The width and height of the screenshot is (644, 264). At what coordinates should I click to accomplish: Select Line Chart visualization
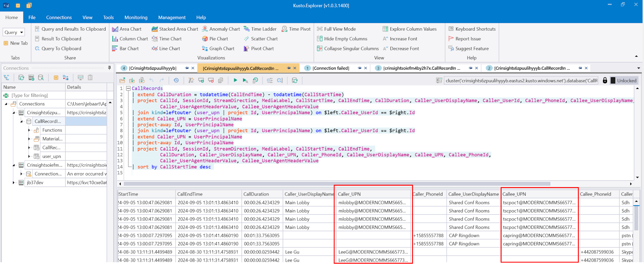[166, 48]
